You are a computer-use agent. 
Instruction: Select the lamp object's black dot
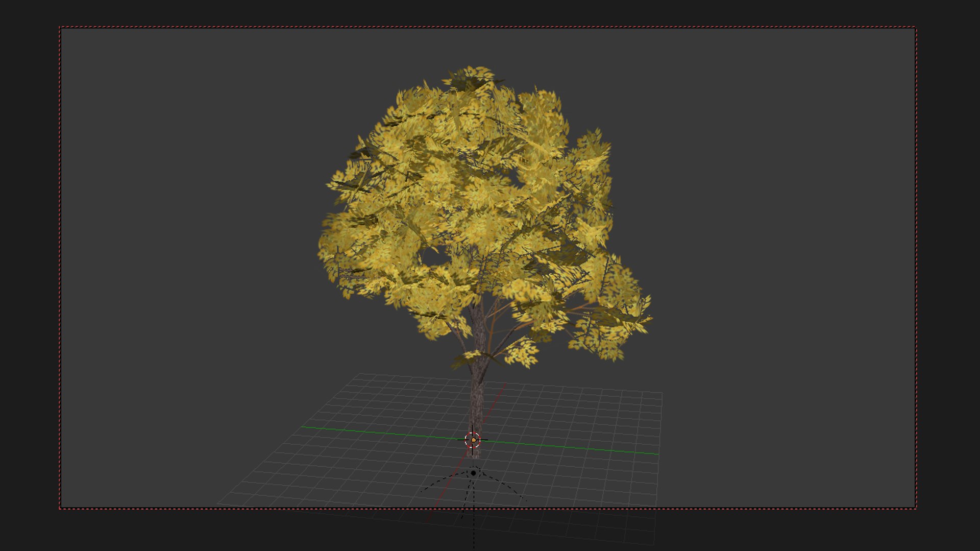[x=473, y=473]
